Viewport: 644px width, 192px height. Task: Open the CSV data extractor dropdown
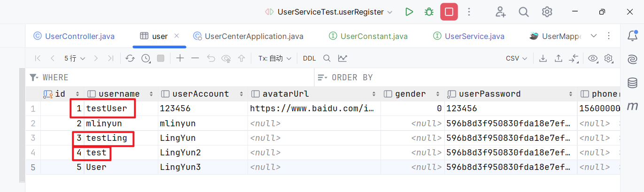(x=516, y=58)
